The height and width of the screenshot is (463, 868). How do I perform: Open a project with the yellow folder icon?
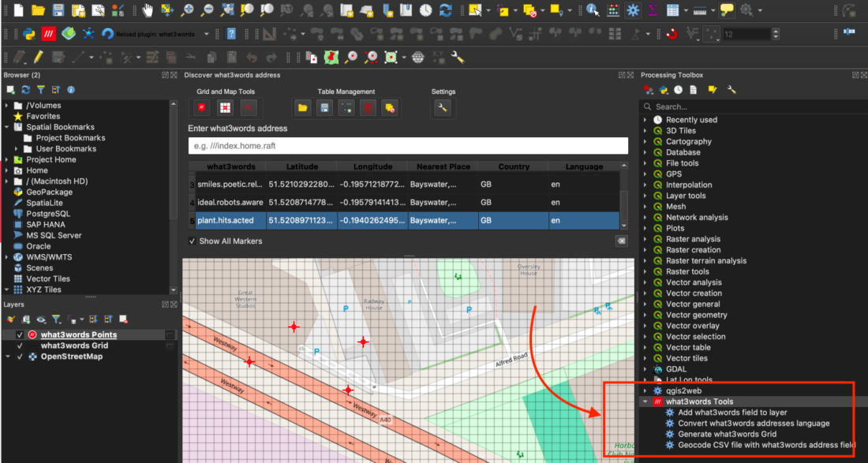[x=38, y=9]
